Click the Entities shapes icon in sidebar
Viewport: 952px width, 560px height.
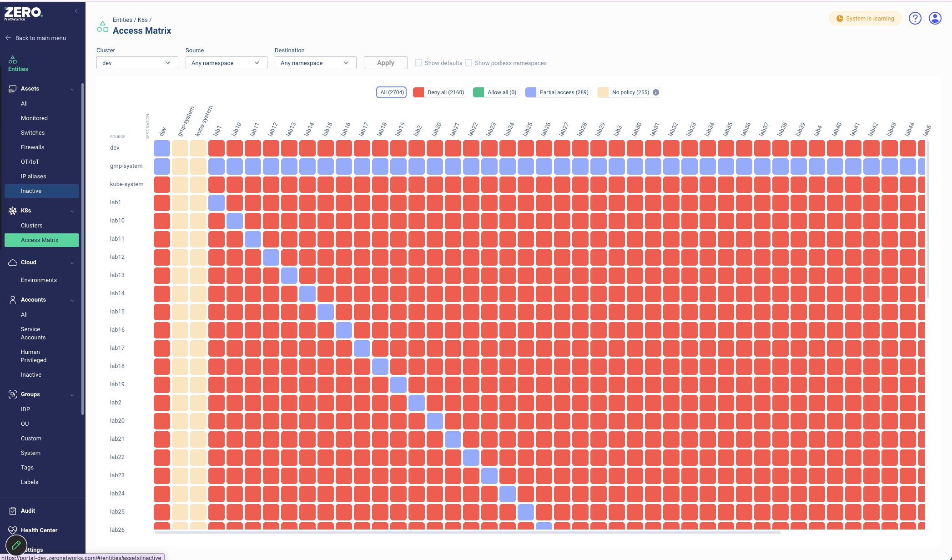(13, 60)
